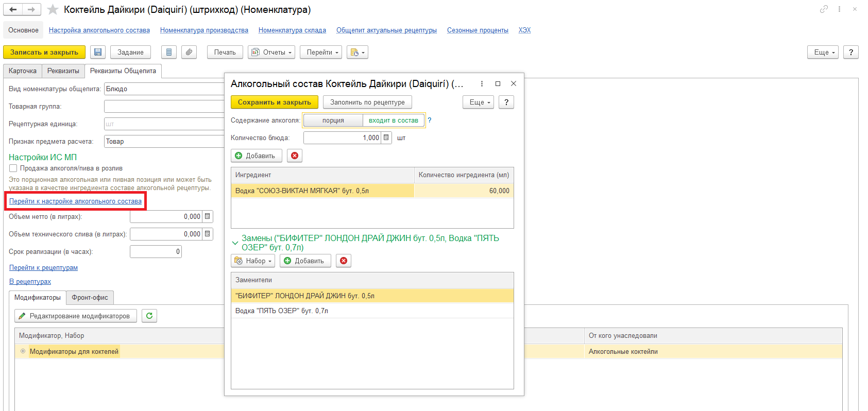This screenshot has width=868, height=411.
Task: Open the create-based-on dropdown next to Перейти
Action: point(358,52)
